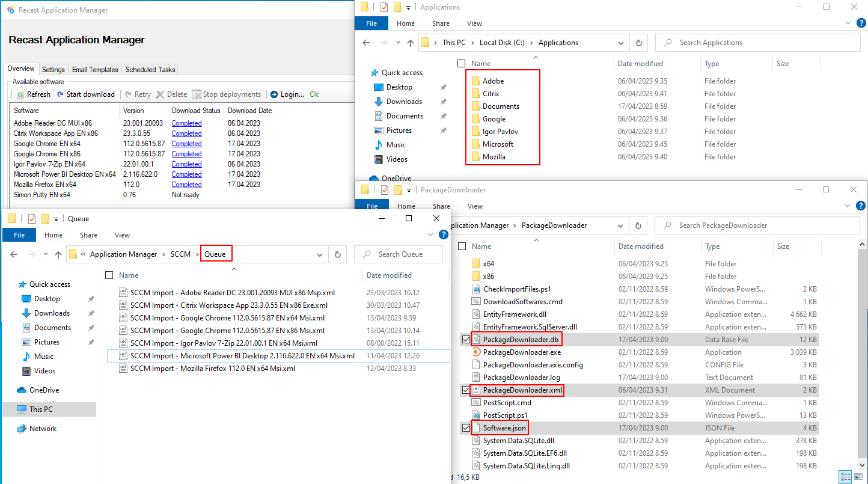Click the Search Applications box
The image size is (868, 484).
click(758, 43)
